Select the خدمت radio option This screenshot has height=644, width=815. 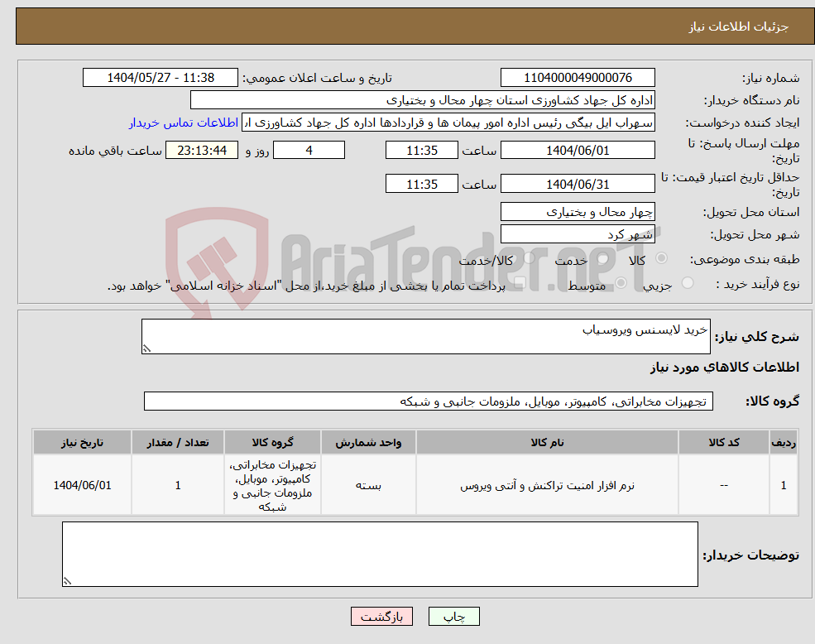(601, 258)
